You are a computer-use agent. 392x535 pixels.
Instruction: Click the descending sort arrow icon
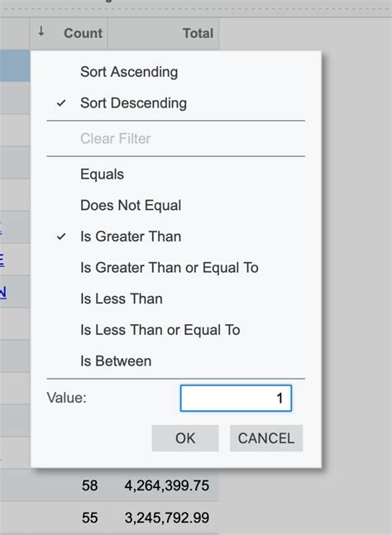click(x=41, y=31)
